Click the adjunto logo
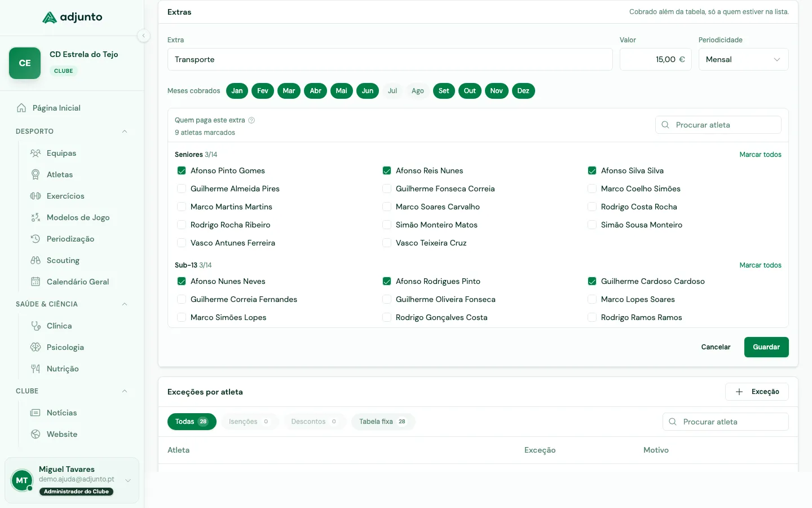This screenshot has width=812, height=508. 72,17
